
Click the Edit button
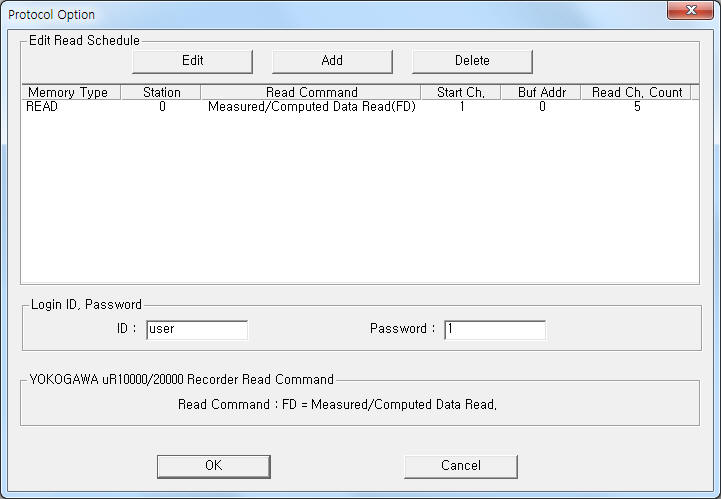(x=192, y=61)
